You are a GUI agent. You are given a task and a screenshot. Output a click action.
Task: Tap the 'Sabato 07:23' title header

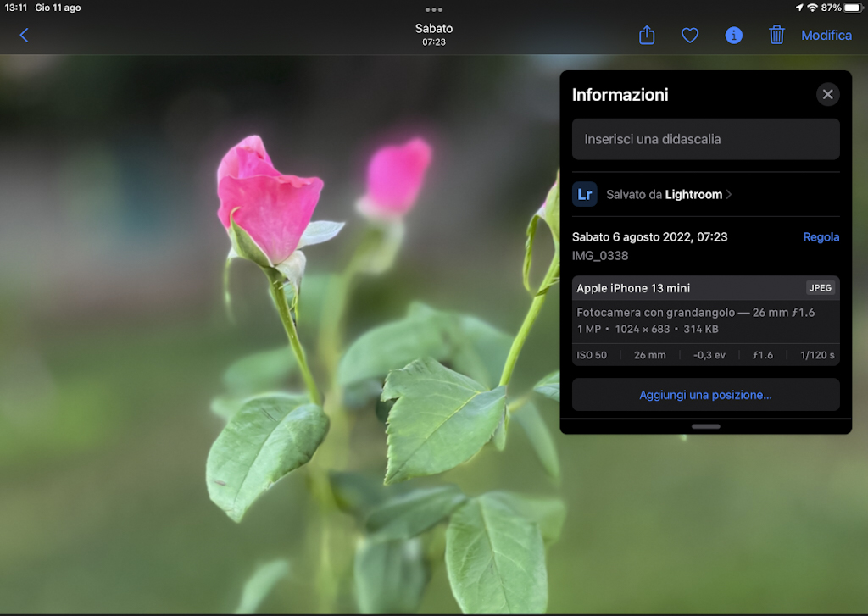tap(434, 34)
